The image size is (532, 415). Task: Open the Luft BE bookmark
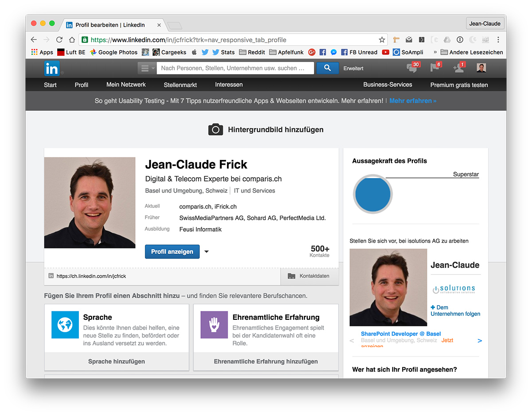pyautogui.click(x=71, y=52)
